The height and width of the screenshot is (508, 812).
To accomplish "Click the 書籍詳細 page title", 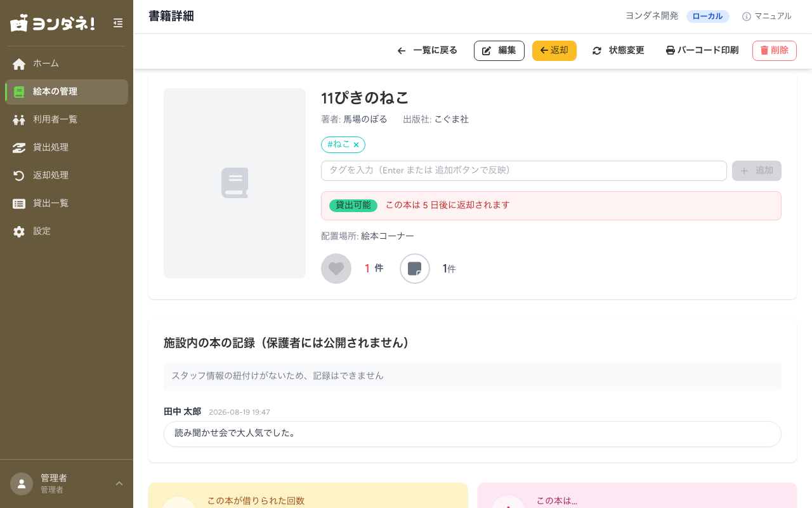I will point(171,17).
